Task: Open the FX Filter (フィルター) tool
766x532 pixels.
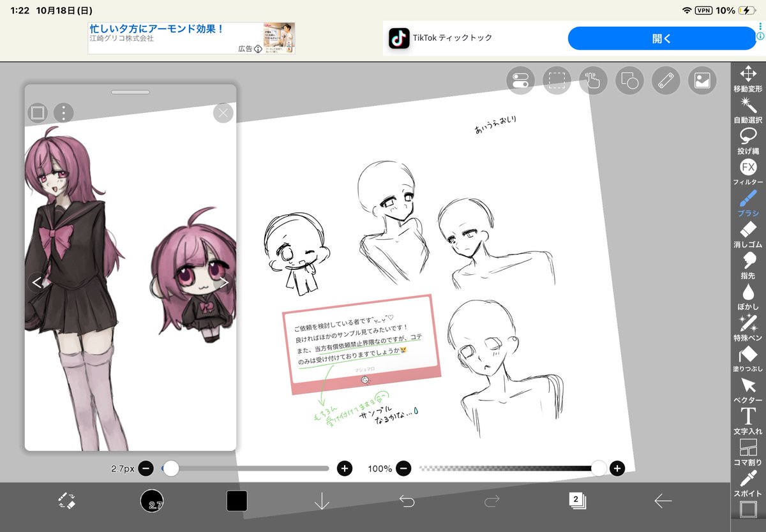Action: pyautogui.click(x=747, y=172)
